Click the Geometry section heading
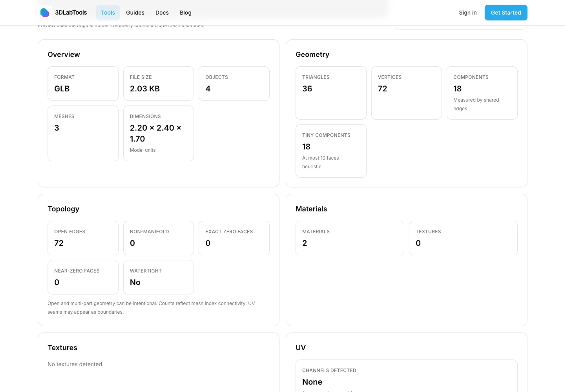 click(x=312, y=55)
